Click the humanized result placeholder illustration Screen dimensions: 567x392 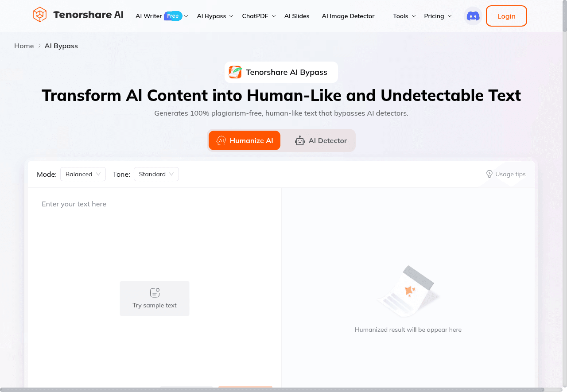coord(408,292)
